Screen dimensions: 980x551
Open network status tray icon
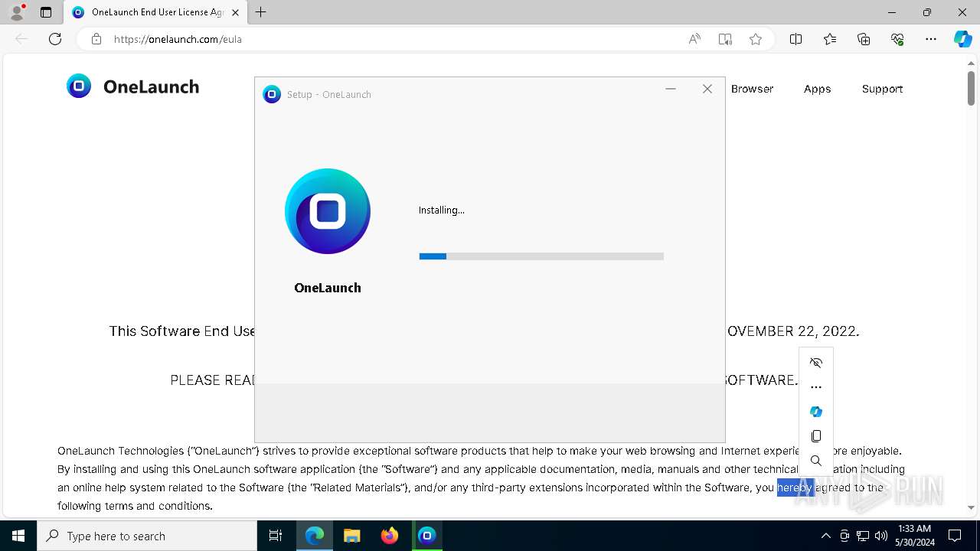(x=863, y=536)
